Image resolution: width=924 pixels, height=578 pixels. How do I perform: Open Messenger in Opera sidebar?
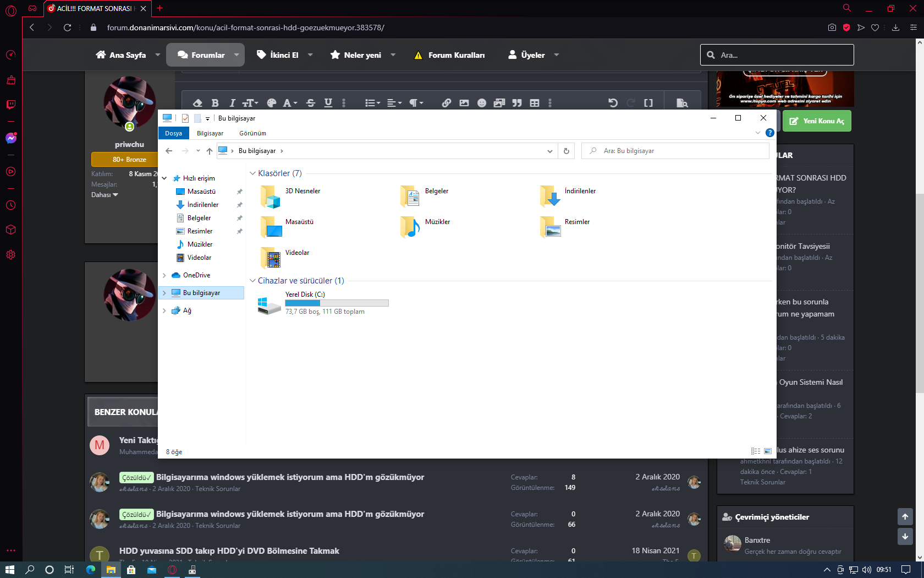point(11,138)
